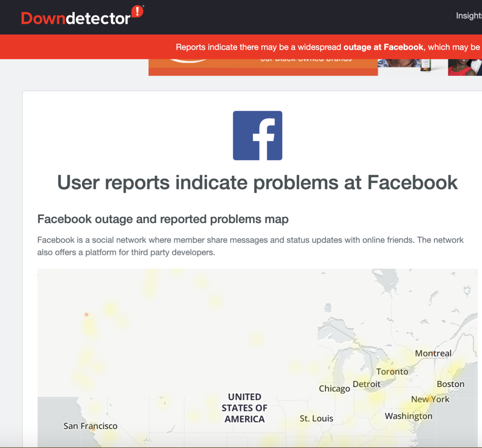Click the San Francisco map label
Image resolution: width=482 pixels, height=448 pixels.
point(90,426)
